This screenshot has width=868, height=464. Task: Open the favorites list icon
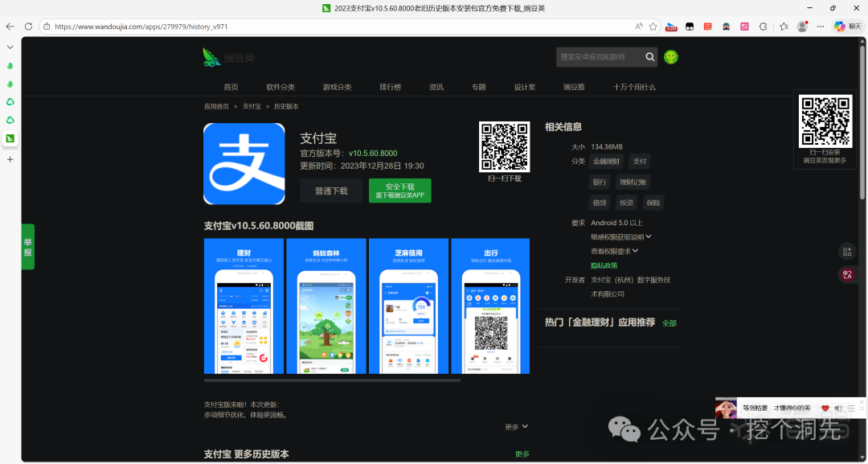784,26
